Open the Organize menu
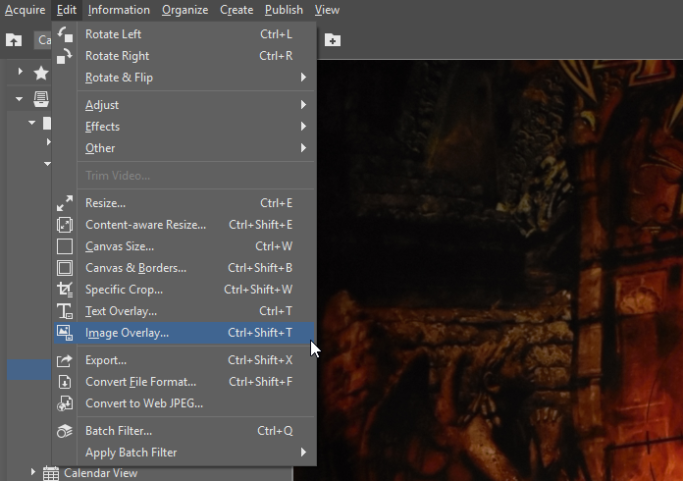 185,10
